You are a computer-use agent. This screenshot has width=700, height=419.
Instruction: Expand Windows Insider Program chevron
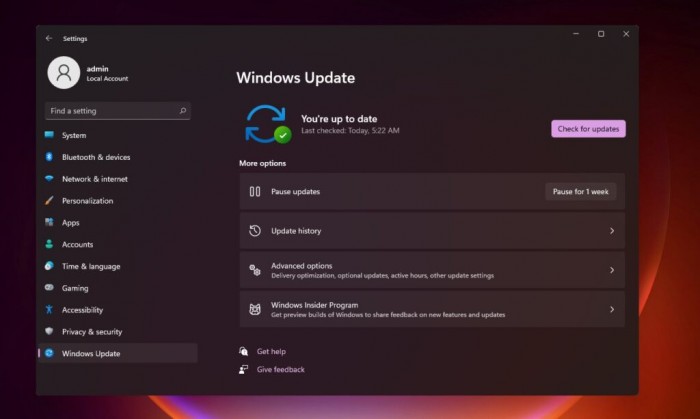click(x=612, y=309)
